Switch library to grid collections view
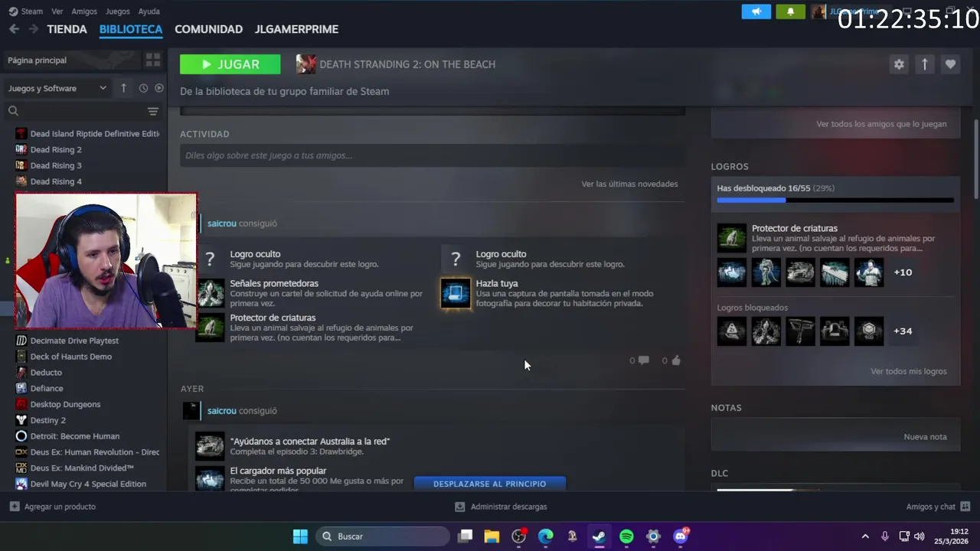 tap(153, 60)
